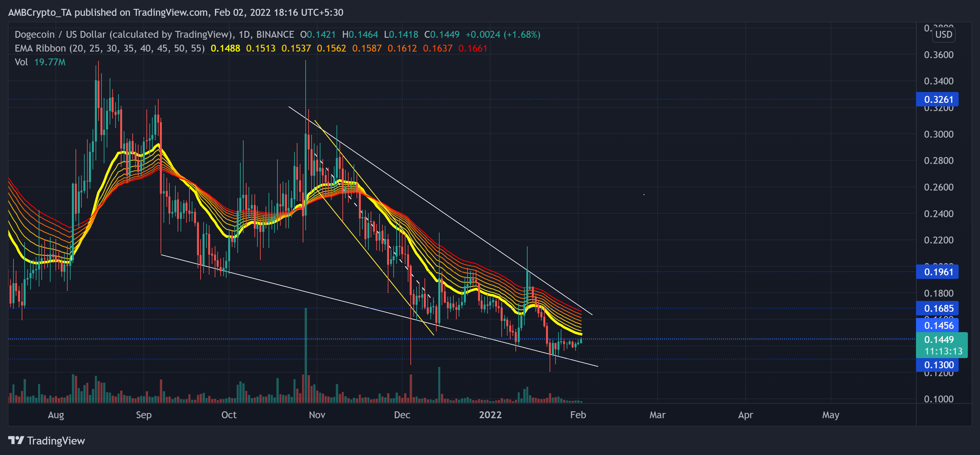Click the EMA value 0.1537
Viewport: 980px width, 455px height.
pos(296,48)
